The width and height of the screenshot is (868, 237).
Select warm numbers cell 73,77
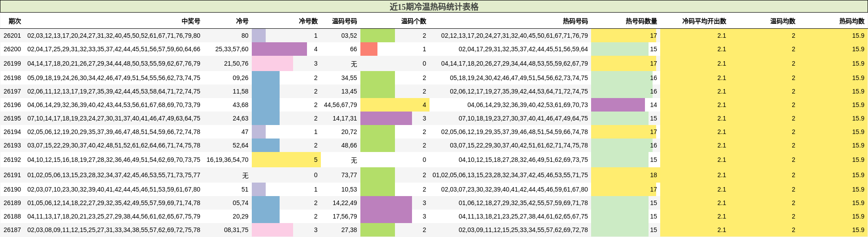pos(349,175)
